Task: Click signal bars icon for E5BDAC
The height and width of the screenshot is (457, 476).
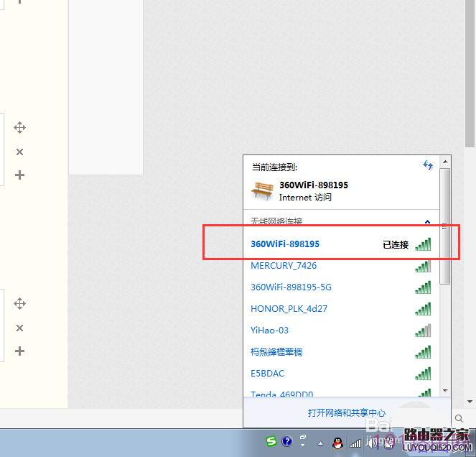Action: pyautogui.click(x=423, y=374)
